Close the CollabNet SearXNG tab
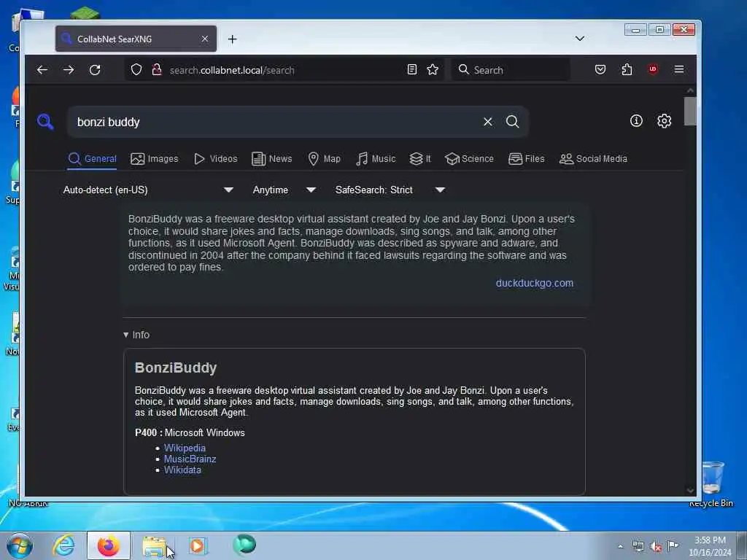747x560 pixels. point(205,39)
